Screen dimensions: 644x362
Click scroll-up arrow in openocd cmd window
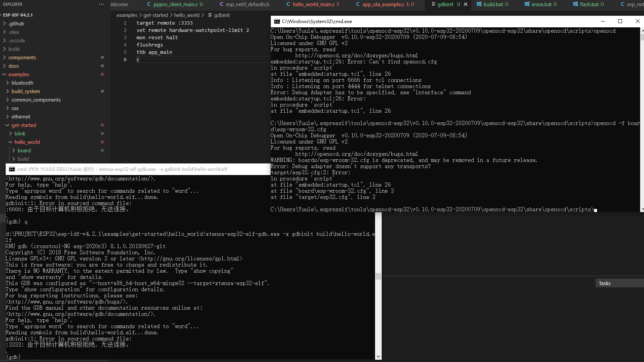642,30
